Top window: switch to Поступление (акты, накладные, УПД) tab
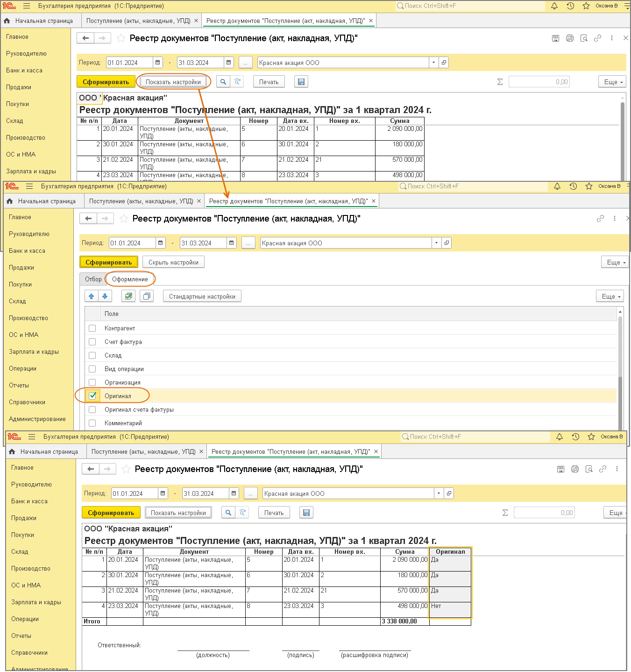This screenshot has width=631, height=672. (138, 21)
